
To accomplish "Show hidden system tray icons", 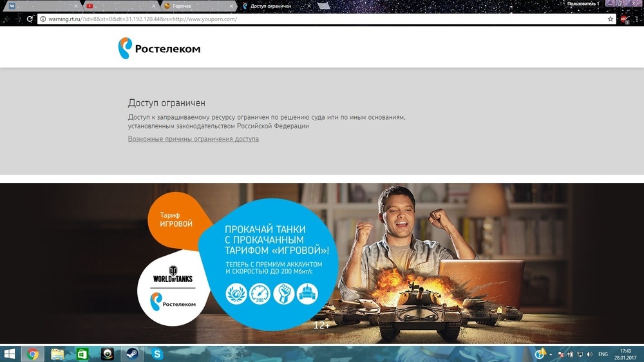I will point(551,355).
